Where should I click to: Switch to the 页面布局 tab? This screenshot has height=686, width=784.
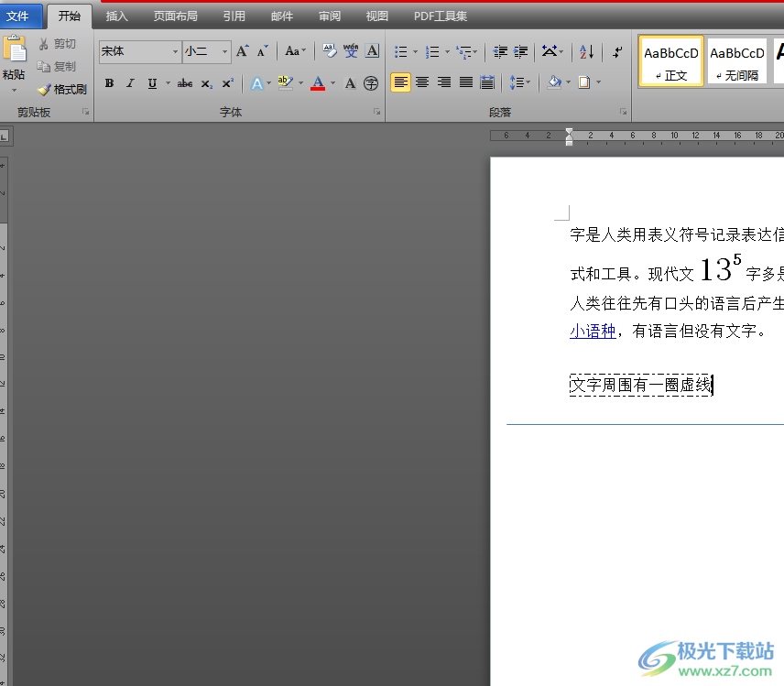click(175, 16)
